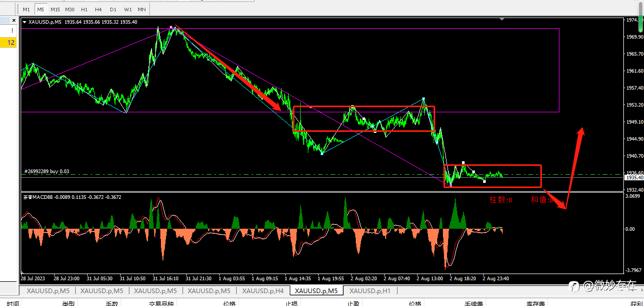Select the highlighted 12 cell in left panel
644x306 pixels.
point(8,43)
